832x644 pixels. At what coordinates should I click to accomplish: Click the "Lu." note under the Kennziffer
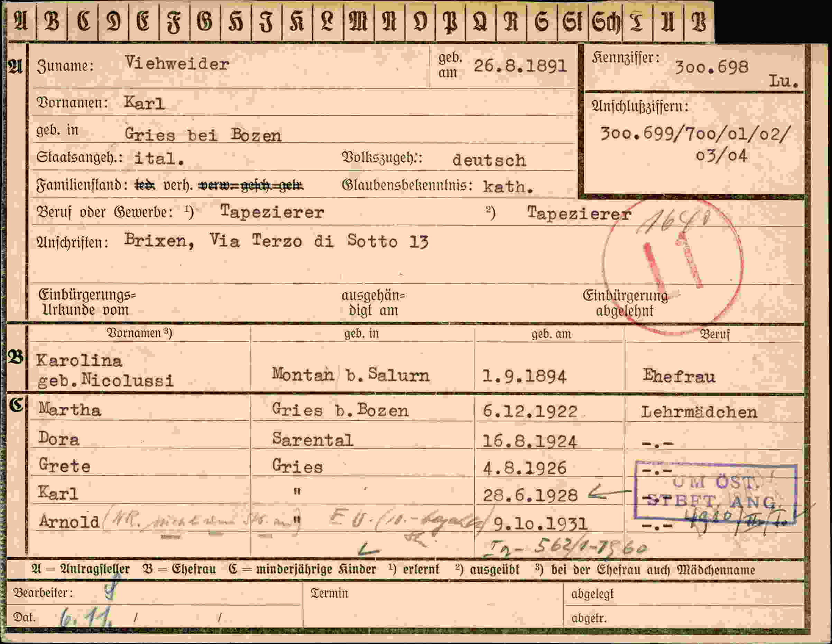tap(784, 81)
